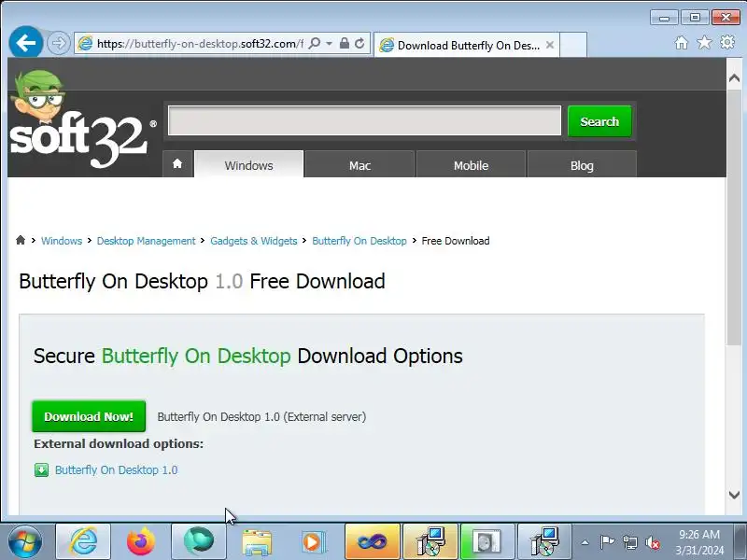Open File Explorer folder taskbar icon
The height and width of the screenshot is (560, 747).
click(256, 541)
